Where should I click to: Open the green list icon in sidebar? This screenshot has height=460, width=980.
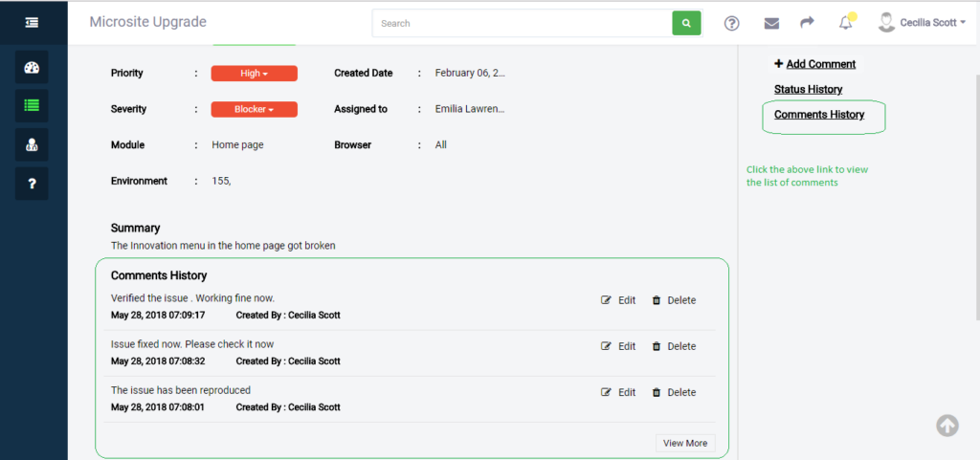click(32, 105)
